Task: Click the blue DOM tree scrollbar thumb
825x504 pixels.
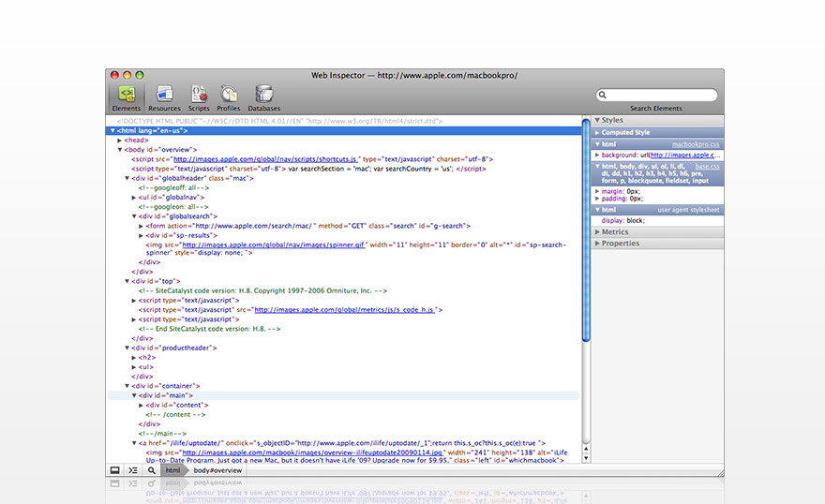Action: click(x=586, y=230)
